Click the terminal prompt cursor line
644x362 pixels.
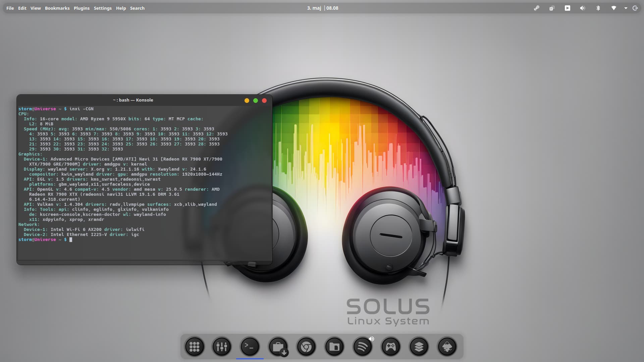coord(45,240)
